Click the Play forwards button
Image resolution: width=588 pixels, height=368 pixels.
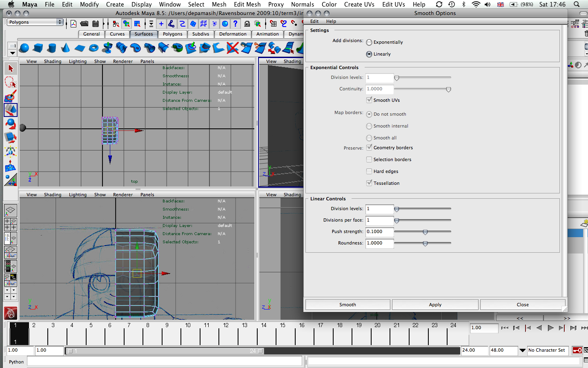pos(550,328)
